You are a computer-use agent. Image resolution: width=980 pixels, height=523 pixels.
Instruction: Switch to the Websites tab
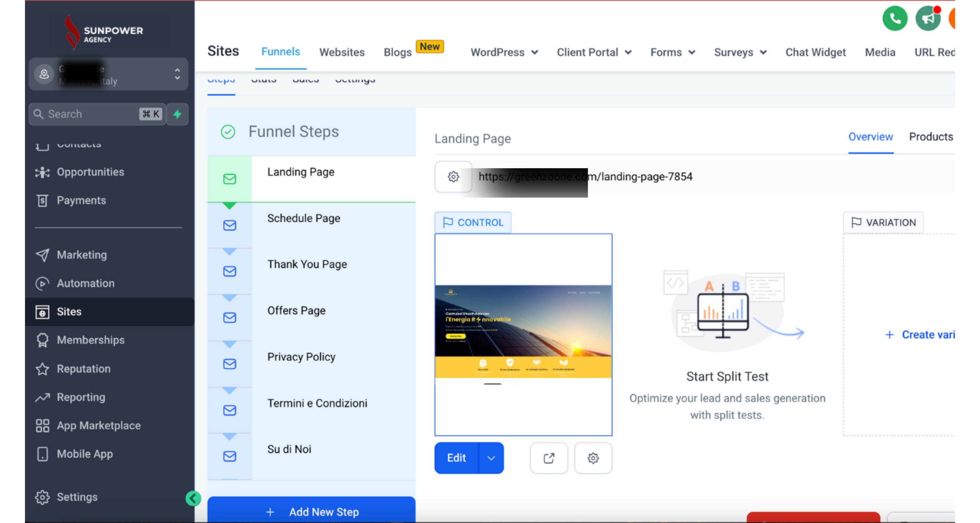pos(342,52)
